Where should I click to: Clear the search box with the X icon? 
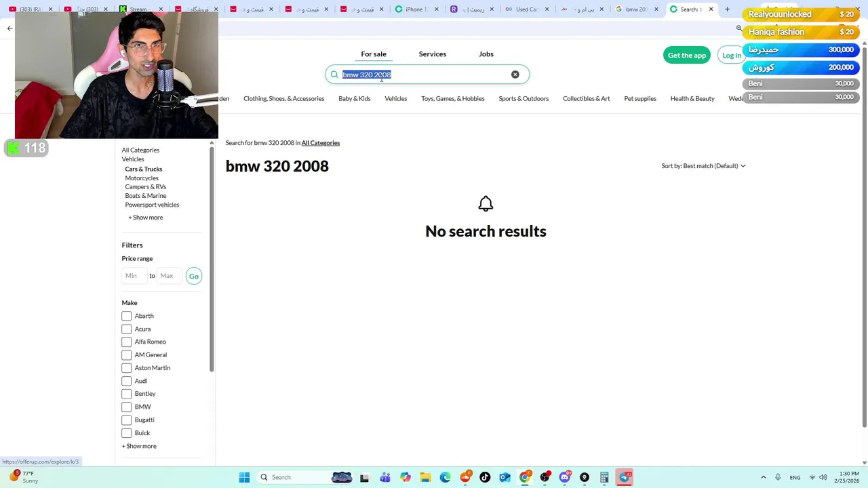pos(515,75)
